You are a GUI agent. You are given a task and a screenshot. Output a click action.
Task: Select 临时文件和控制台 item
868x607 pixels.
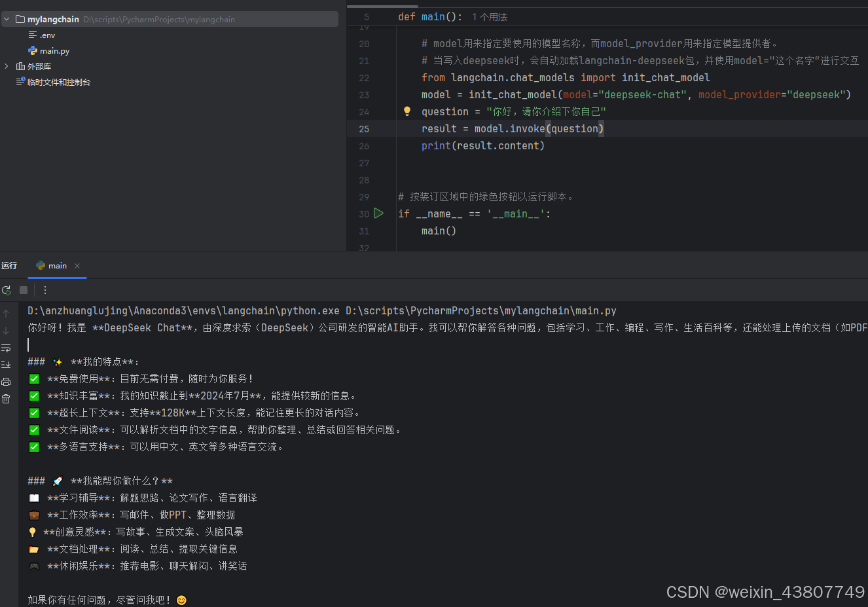click(59, 83)
